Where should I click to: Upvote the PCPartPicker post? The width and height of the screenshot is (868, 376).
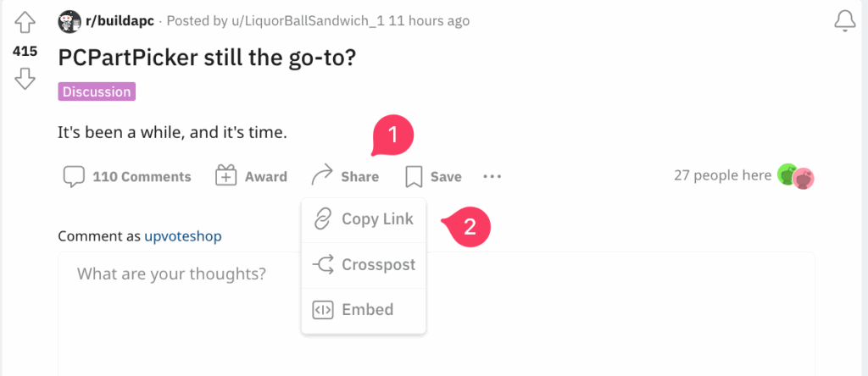pos(25,23)
